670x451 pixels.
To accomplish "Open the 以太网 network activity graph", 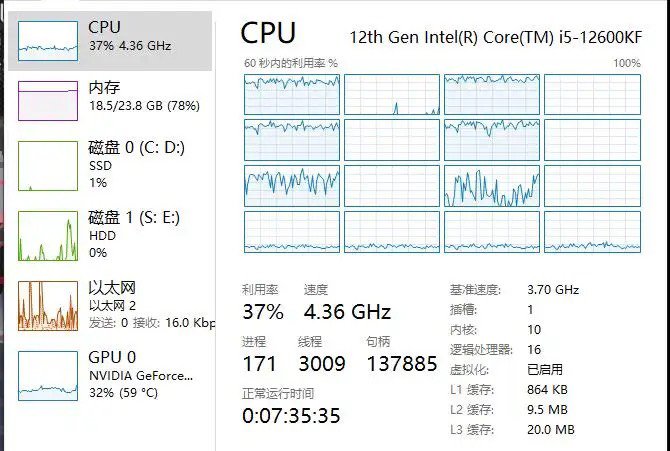I will coord(48,306).
